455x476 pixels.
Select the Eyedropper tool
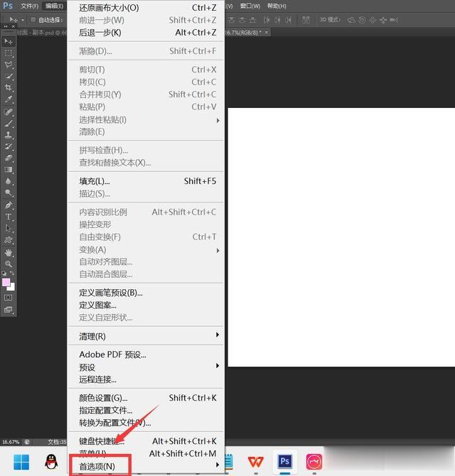coord(9,99)
